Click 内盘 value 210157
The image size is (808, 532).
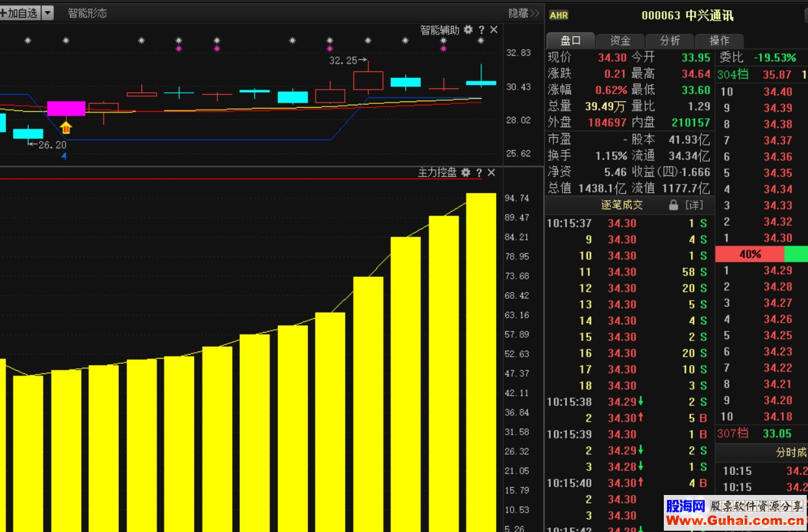click(690, 122)
